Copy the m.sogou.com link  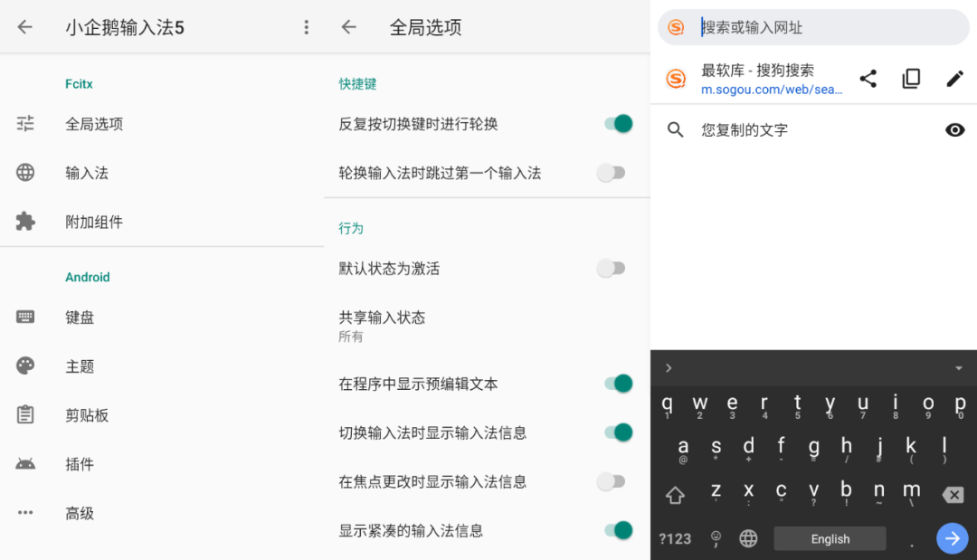click(x=911, y=79)
